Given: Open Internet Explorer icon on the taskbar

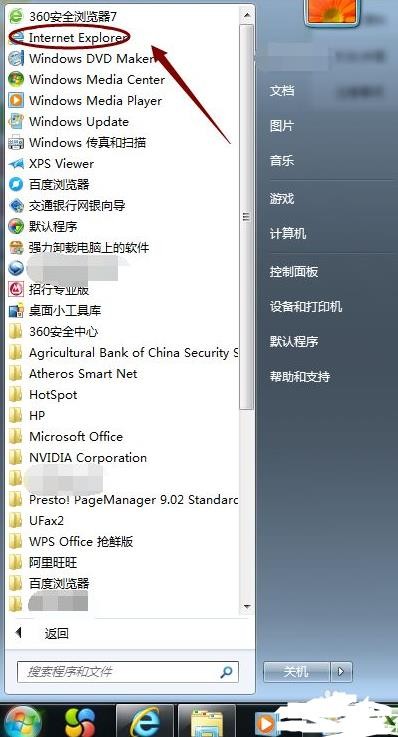Looking at the screenshot, I should tap(144, 721).
